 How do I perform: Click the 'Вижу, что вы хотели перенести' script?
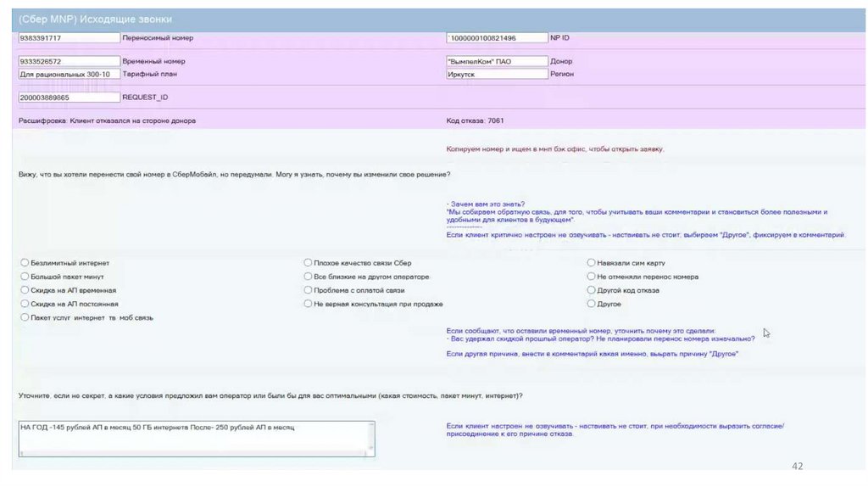coord(234,174)
